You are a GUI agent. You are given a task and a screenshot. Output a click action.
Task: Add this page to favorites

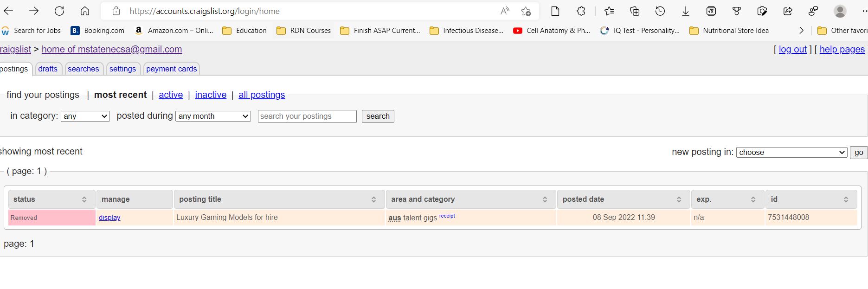(526, 11)
